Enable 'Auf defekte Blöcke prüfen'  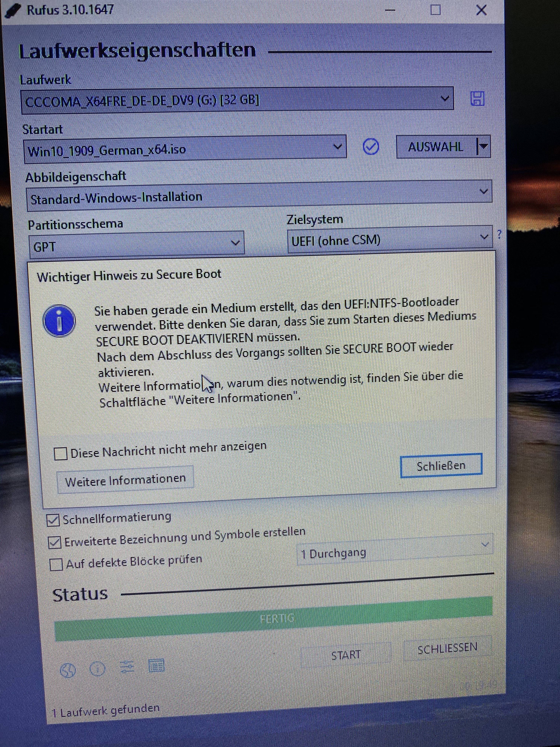tap(56, 564)
